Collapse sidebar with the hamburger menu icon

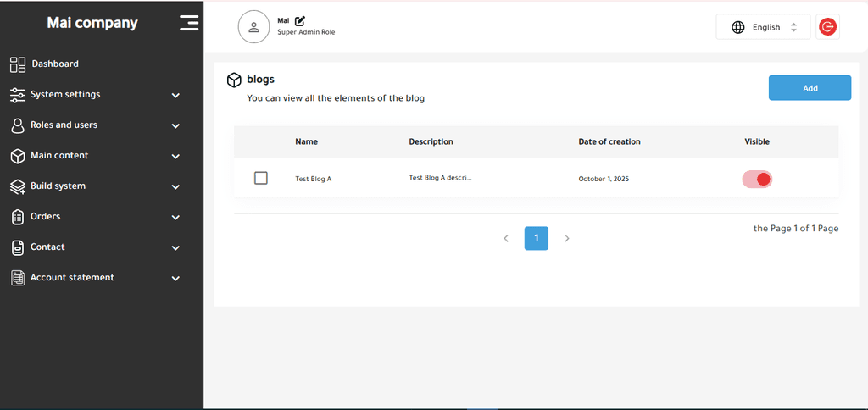(189, 23)
